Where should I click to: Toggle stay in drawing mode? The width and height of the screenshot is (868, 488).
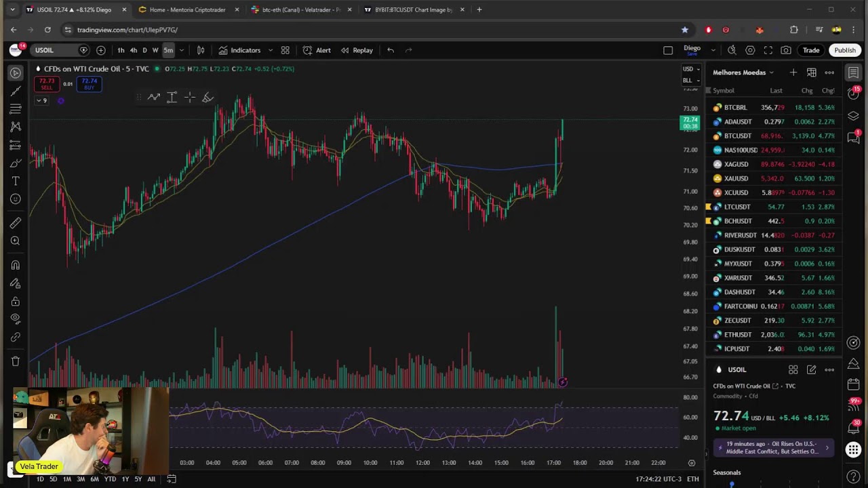[x=15, y=283]
